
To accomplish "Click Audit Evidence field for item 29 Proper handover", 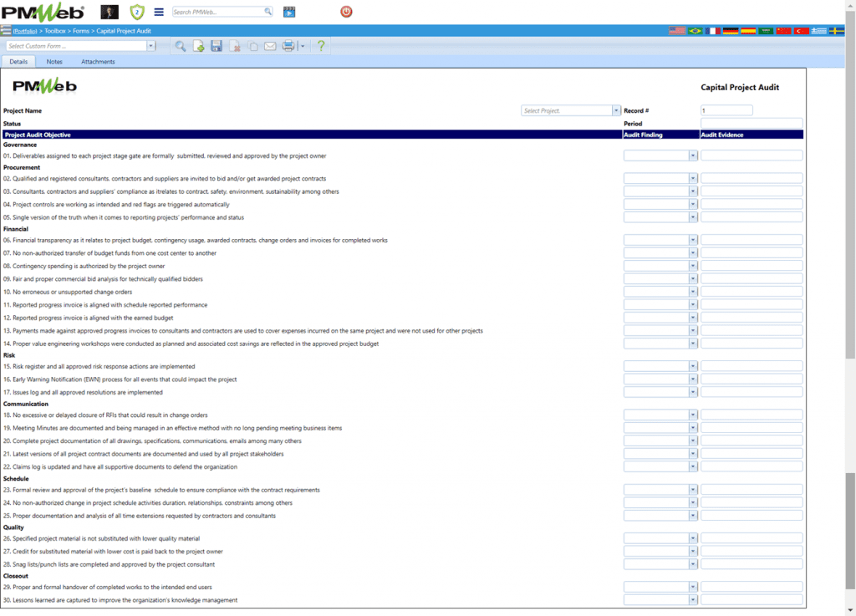I will (752, 587).
